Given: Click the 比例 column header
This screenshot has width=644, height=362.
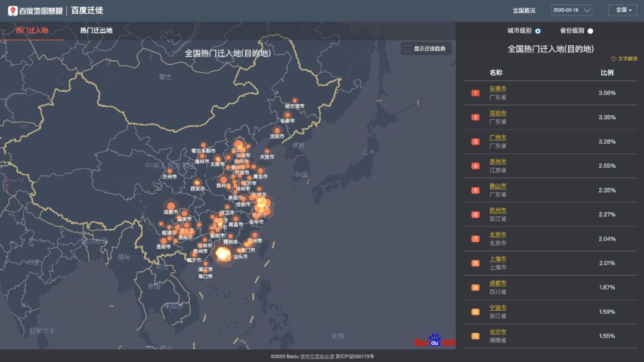Looking at the screenshot, I should 607,73.
